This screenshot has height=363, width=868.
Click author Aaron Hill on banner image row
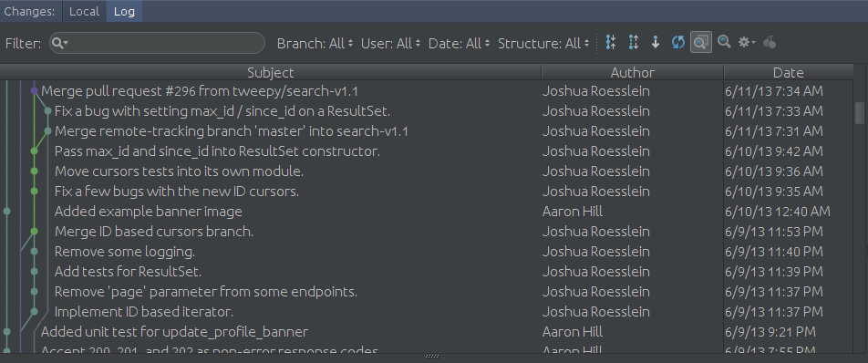click(573, 212)
